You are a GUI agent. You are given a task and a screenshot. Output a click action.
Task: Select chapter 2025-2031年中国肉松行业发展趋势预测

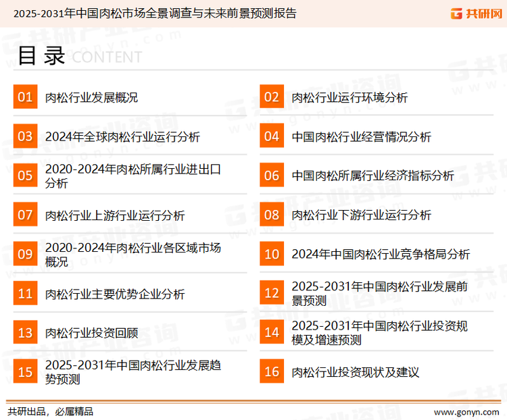pos(133,372)
